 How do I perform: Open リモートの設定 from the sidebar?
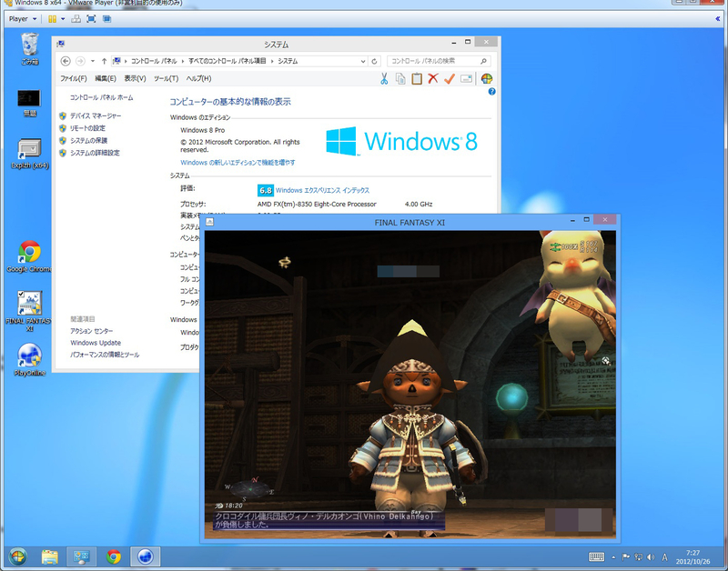[x=87, y=128]
